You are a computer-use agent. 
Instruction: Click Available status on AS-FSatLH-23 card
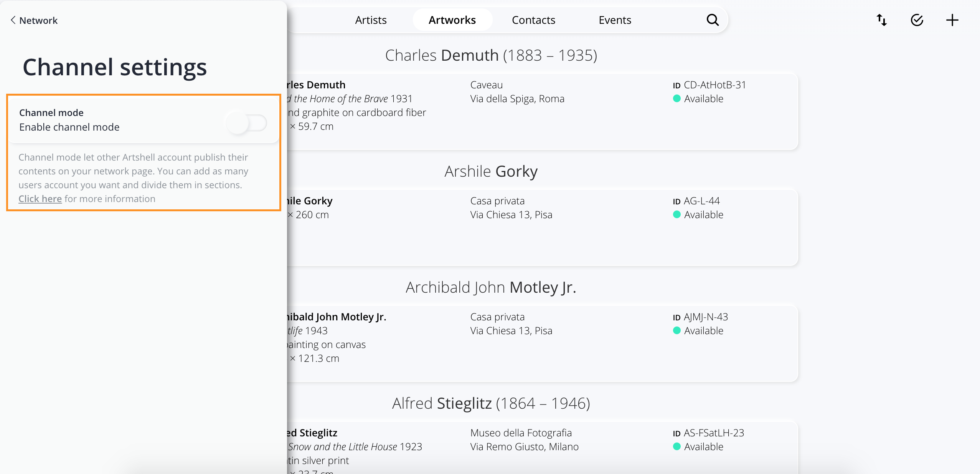click(698, 447)
